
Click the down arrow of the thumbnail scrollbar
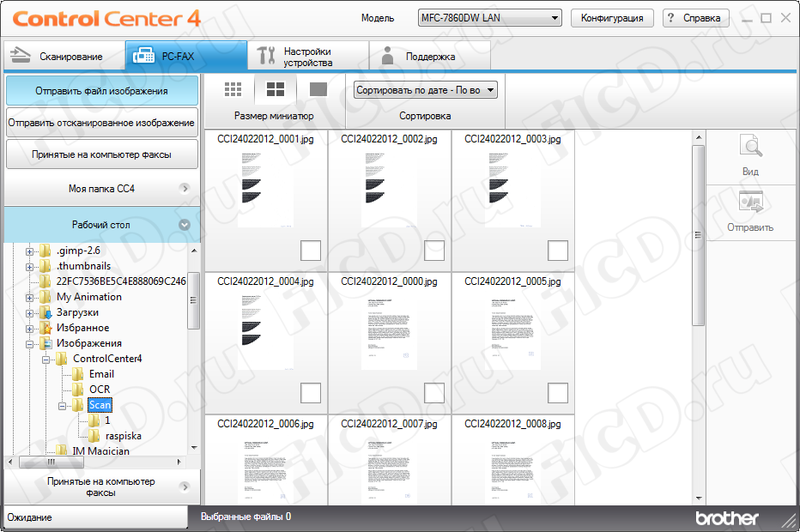[699, 499]
